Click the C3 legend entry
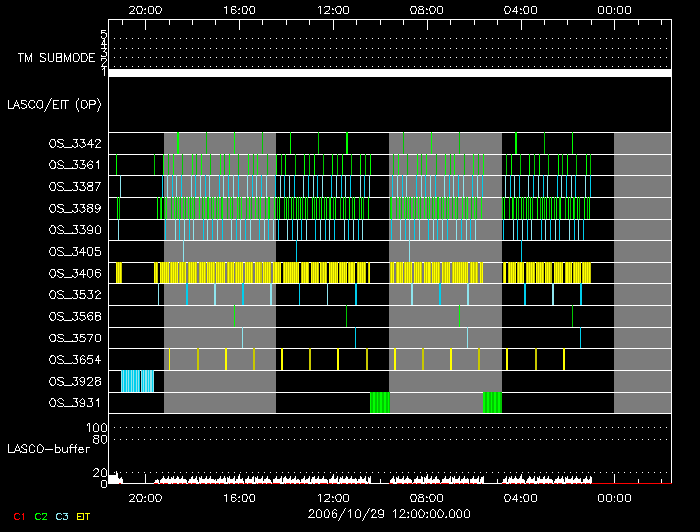 pyautogui.click(x=64, y=516)
